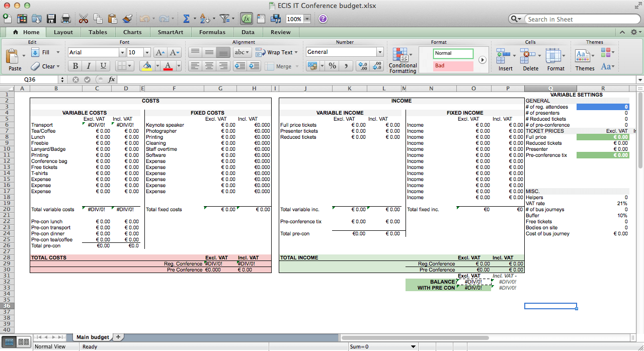
Task: Open the 100% zoom level dropdown
Action: [307, 19]
